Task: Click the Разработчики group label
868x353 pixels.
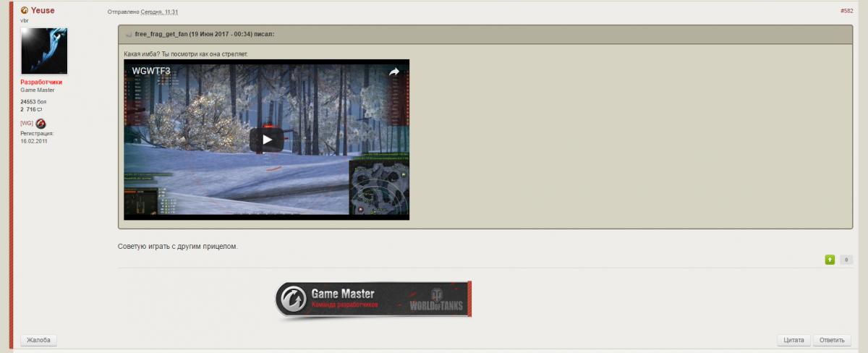Action: 41,82
